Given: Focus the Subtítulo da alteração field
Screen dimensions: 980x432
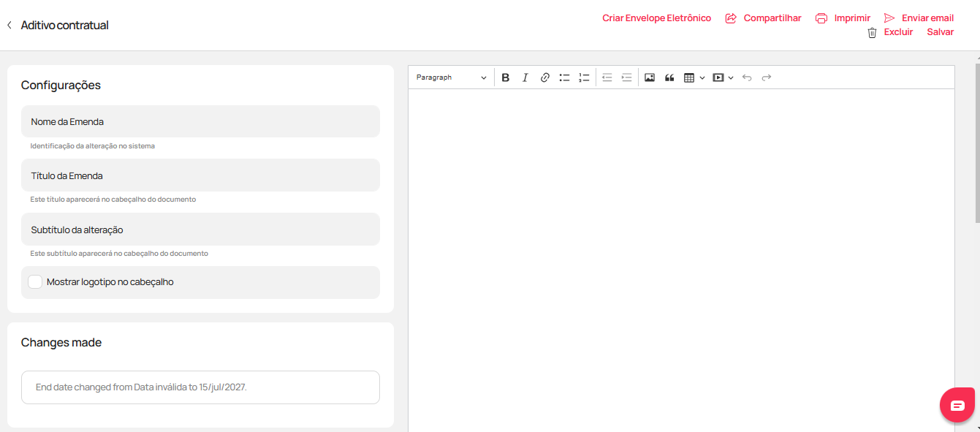Looking at the screenshot, I should 200,230.
